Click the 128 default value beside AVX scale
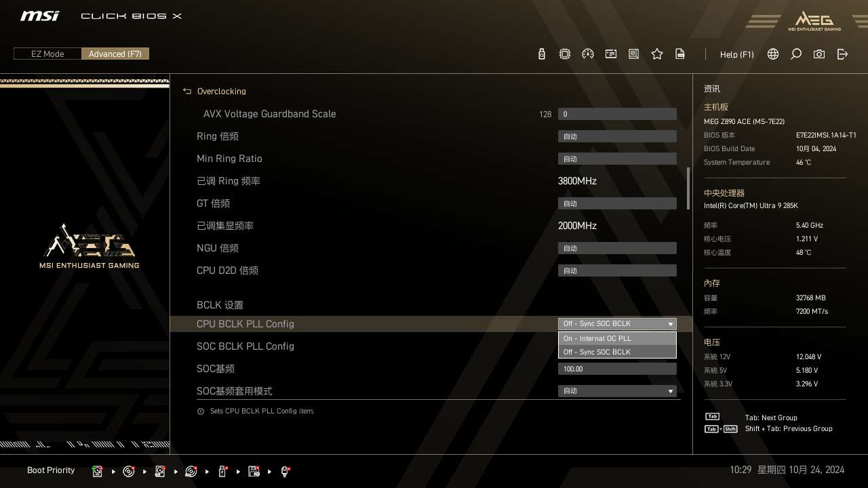 click(545, 115)
